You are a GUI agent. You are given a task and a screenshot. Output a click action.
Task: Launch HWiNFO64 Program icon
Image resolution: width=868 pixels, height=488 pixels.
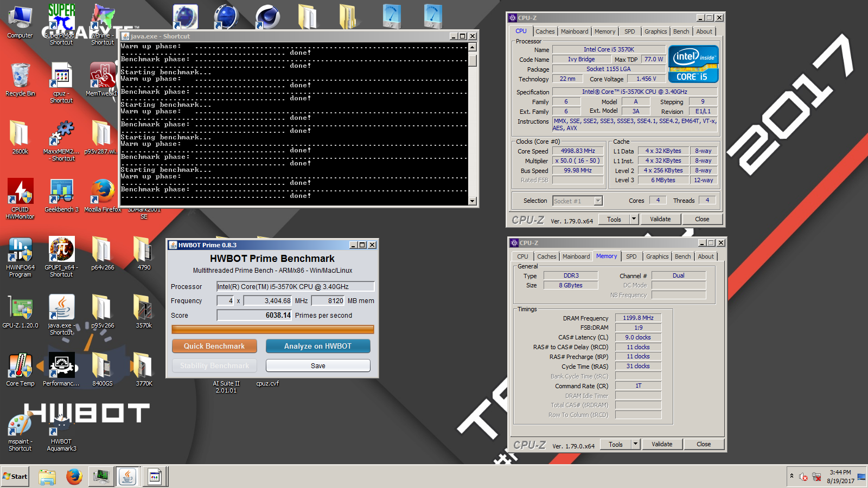pyautogui.click(x=20, y=257)
